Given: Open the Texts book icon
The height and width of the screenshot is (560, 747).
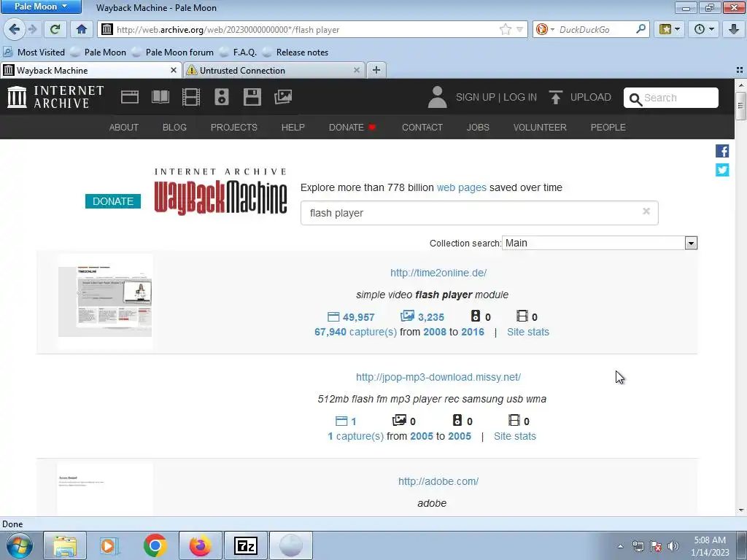Looking at the screenshot, I should coord(160,97).
